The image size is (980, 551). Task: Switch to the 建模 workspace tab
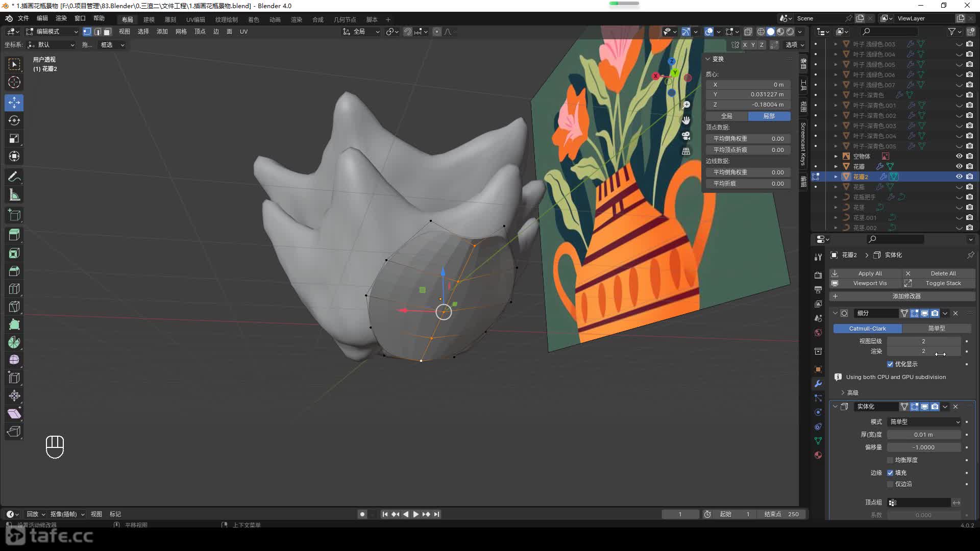point(149,19)
